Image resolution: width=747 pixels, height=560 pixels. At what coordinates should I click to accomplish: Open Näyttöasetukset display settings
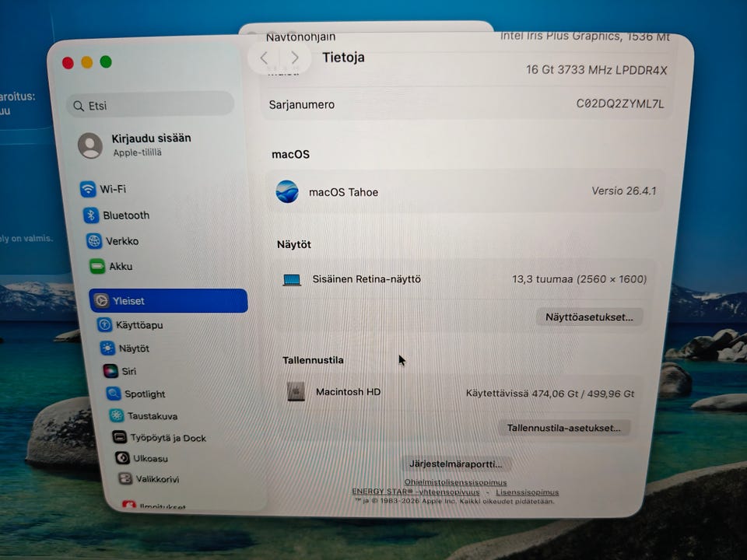tap(589, 317)
